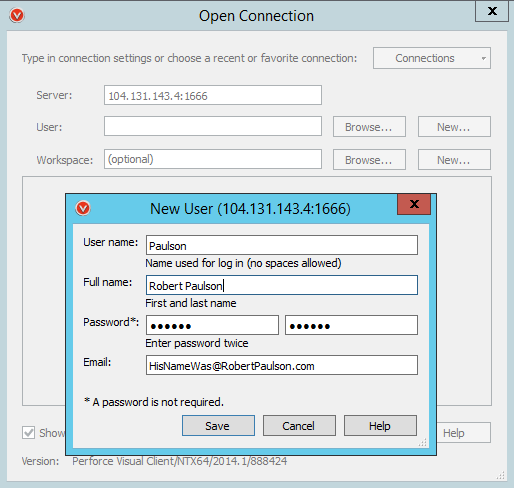
Task: Click the Server address field
Action: click(x=213, y=95)
